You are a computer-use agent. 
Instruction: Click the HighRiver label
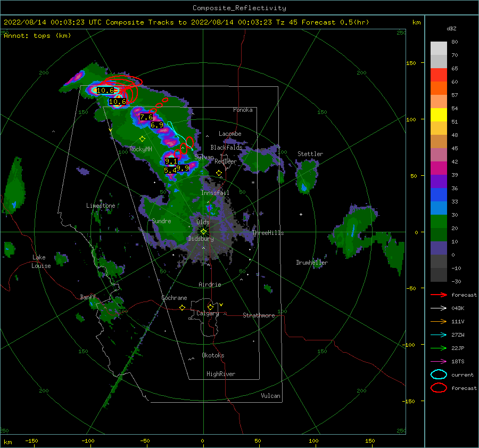tap(221, 374)
